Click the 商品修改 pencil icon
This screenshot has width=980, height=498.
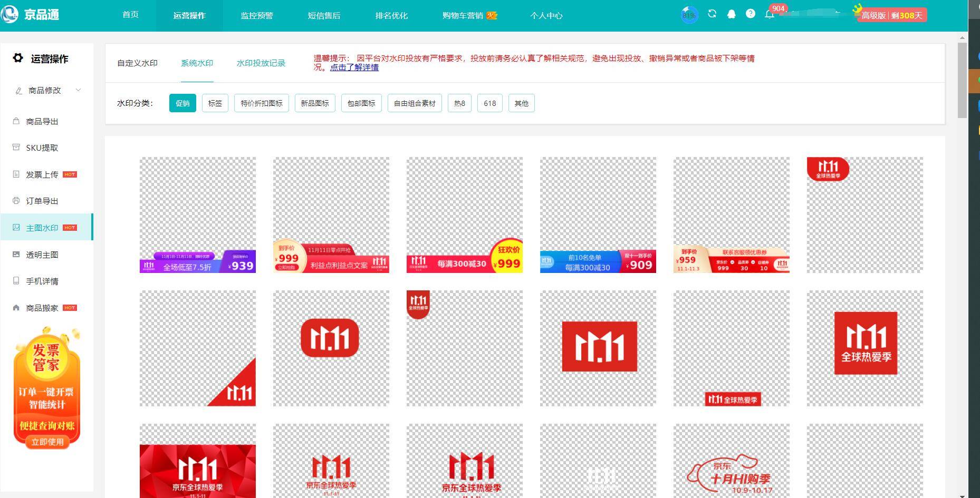[18, 91]
